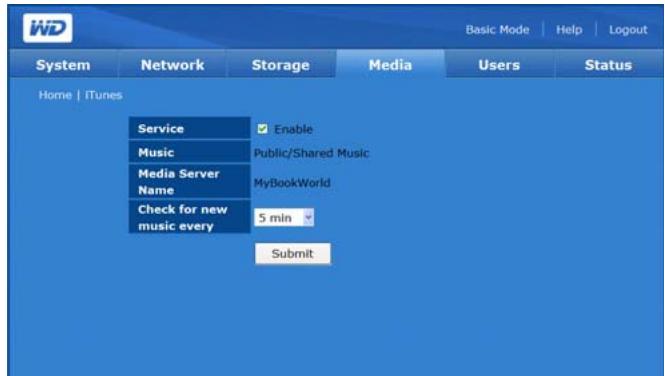Click the 'Media Server Name' label
The image size is (665, 376).
coord(189,181)
